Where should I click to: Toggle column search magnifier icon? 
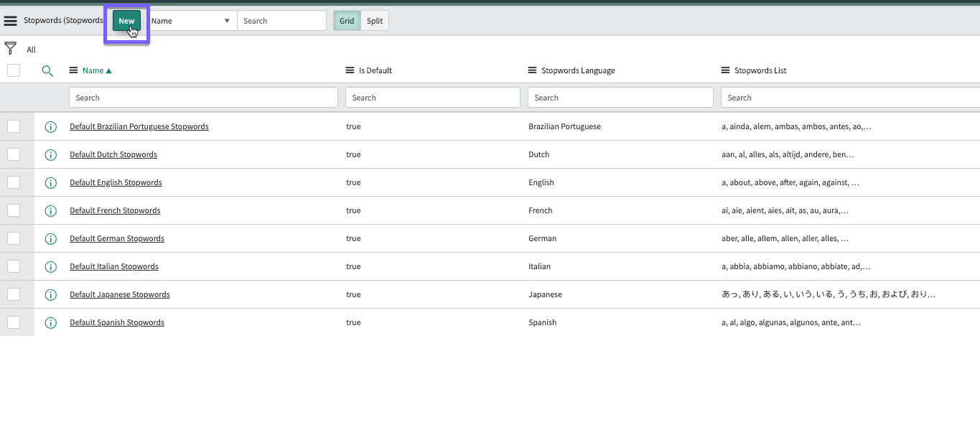click(x=47, y=70)
